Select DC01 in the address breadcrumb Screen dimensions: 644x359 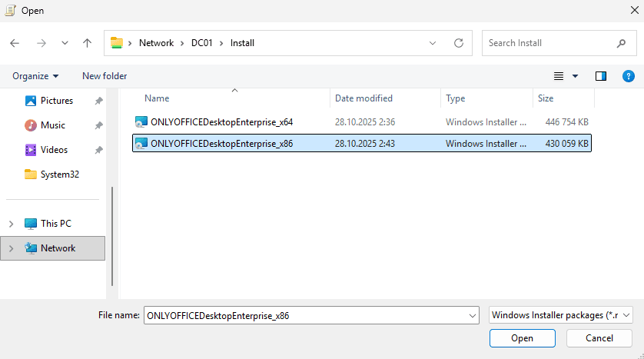(201, 43)
